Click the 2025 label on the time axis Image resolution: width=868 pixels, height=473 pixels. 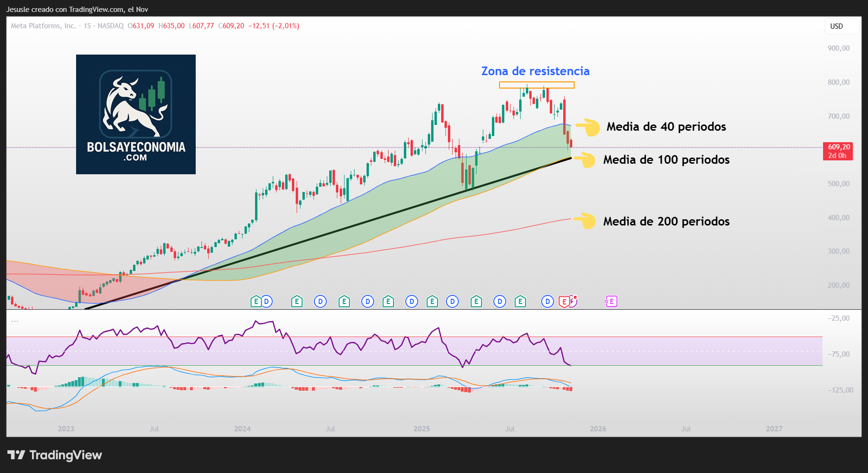pos(422,429)
